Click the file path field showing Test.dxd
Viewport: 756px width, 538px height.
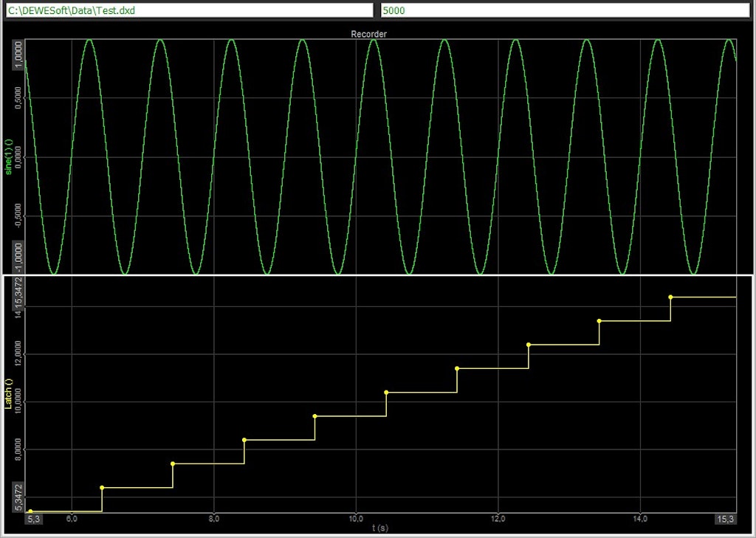point(190,10)
